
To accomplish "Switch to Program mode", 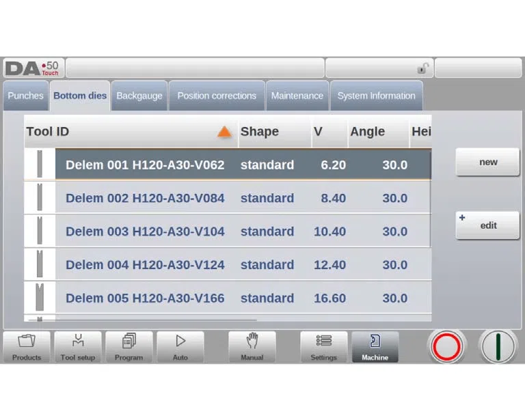I will pyautogui.click(x=129, y=347).
